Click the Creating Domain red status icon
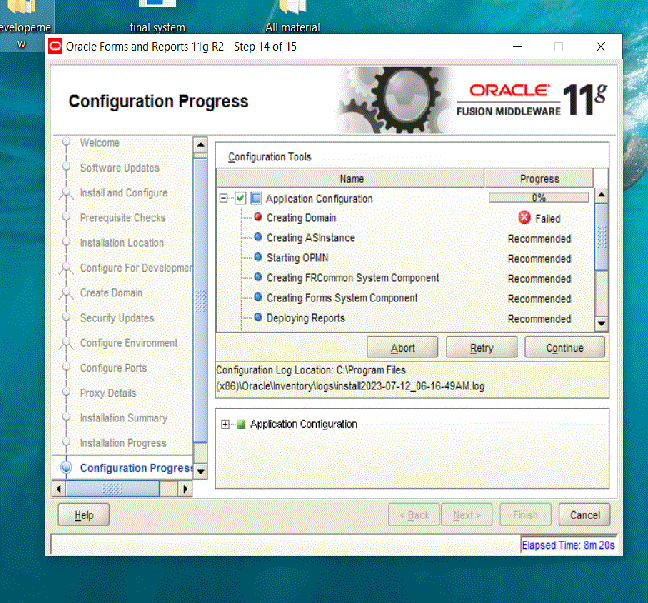Screen dimensions: 648x603 258,217
